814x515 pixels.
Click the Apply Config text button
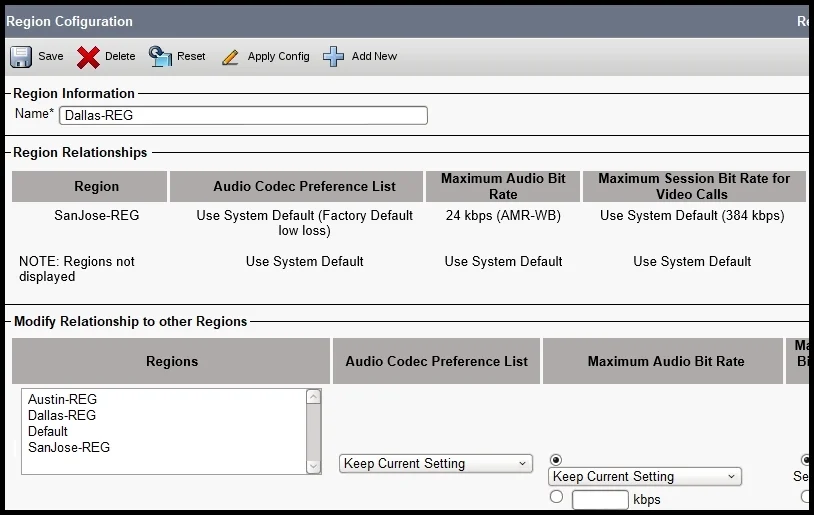(278, 56)
